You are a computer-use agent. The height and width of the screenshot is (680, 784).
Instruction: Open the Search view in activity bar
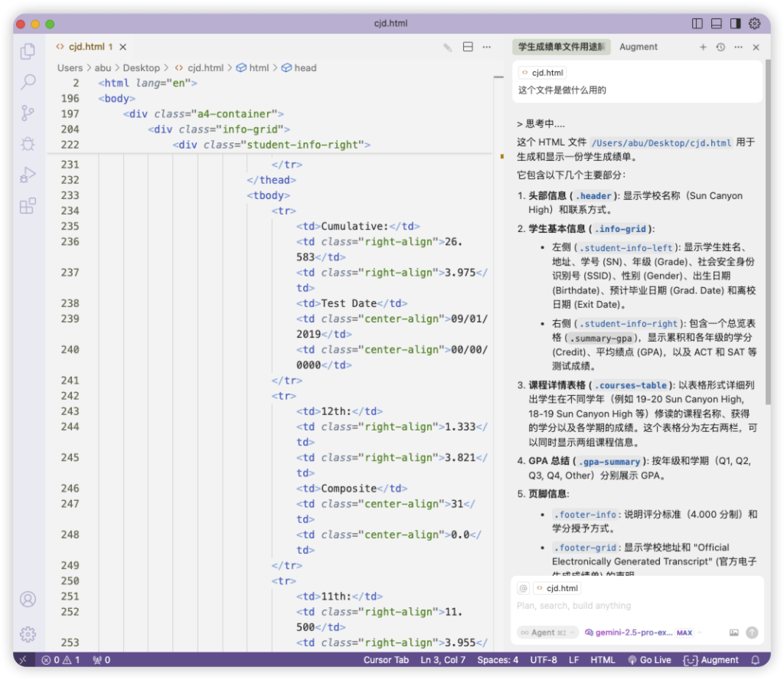tap(28, 82)
